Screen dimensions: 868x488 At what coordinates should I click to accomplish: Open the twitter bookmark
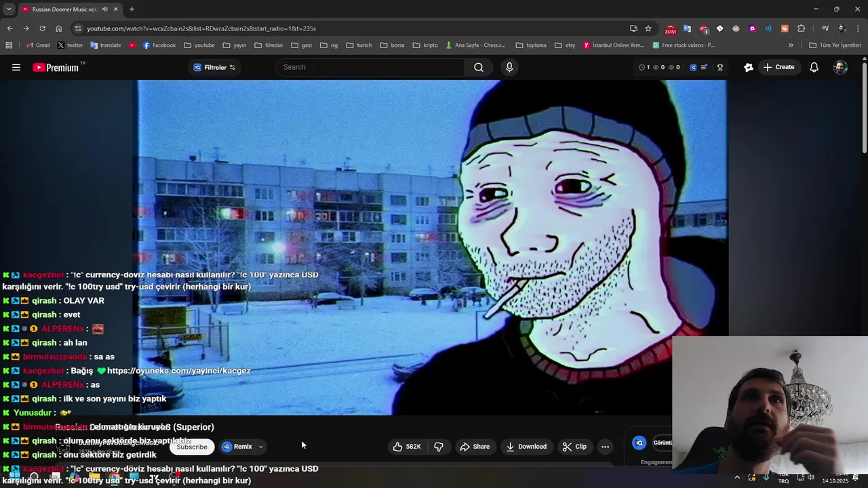[70, 45]
